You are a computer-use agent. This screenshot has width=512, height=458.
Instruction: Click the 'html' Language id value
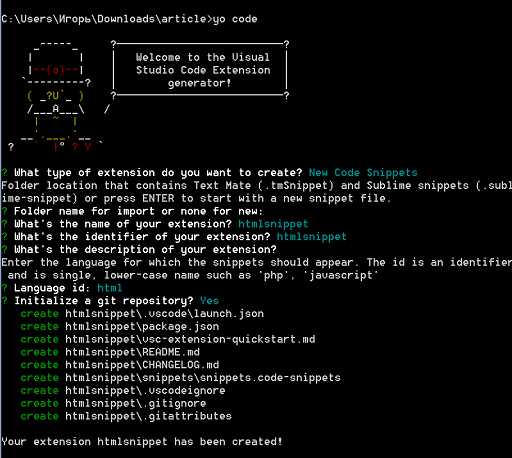[110, 288]
